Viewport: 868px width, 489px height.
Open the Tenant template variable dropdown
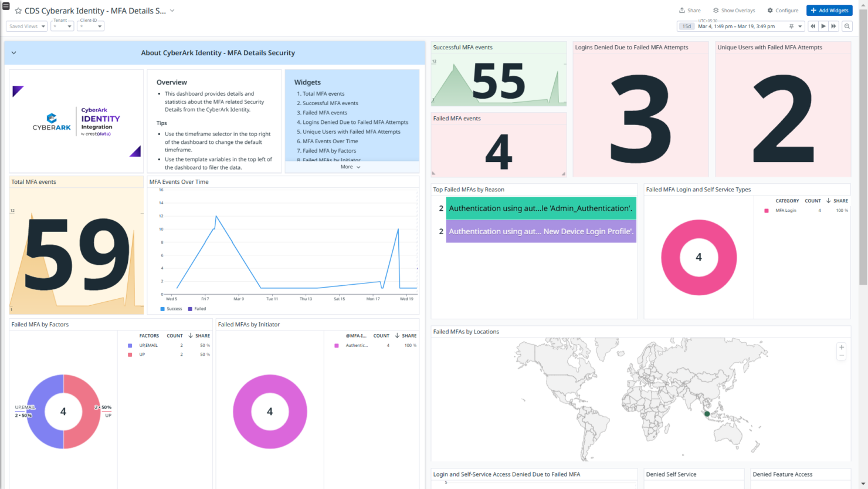[62, 26]
